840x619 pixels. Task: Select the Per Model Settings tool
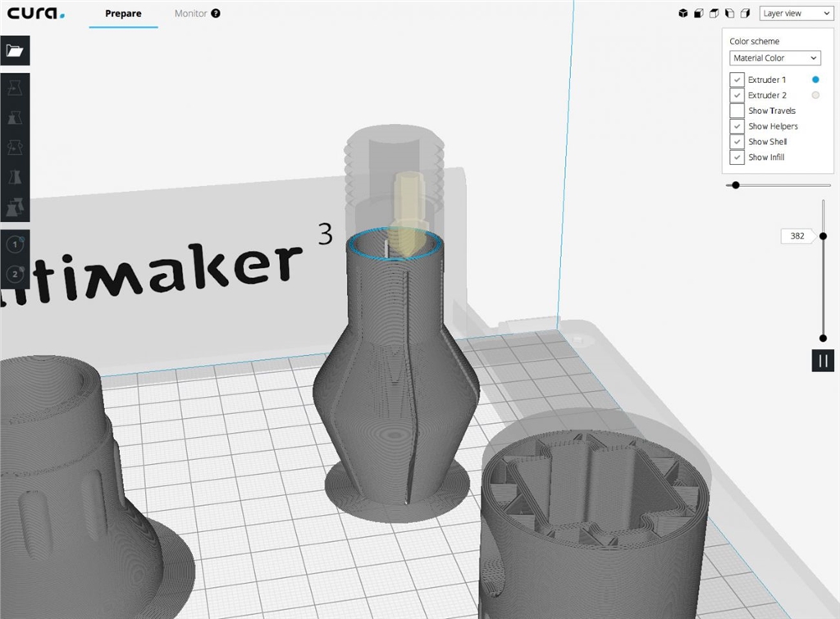[15, 207]
